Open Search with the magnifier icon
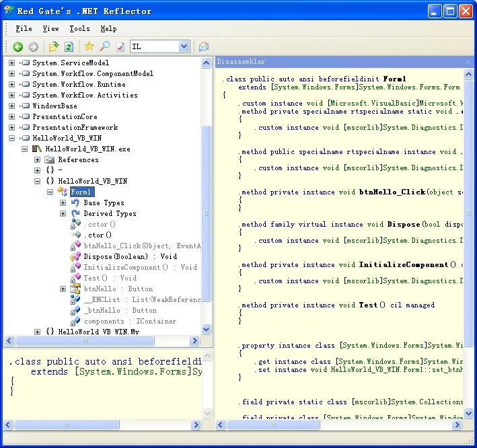 coord(105,46)
